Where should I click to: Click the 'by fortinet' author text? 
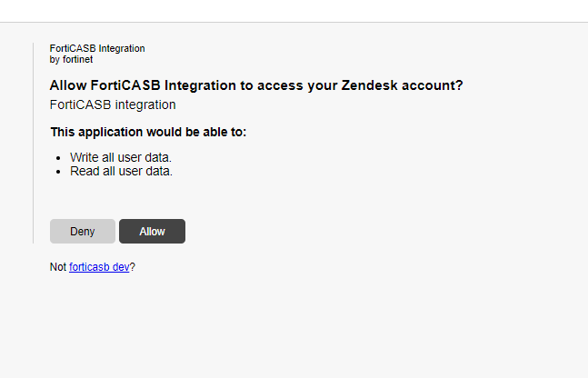click(x=71, y=59)
